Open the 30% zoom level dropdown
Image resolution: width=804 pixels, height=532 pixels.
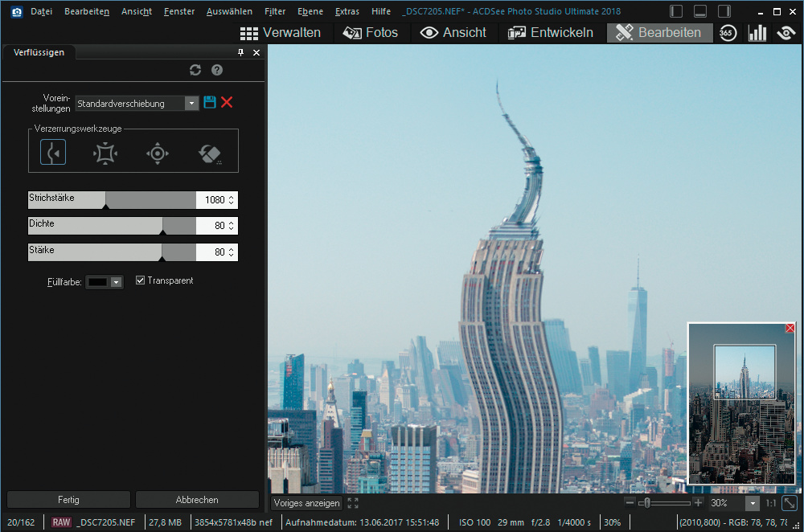tap(752, 503)
